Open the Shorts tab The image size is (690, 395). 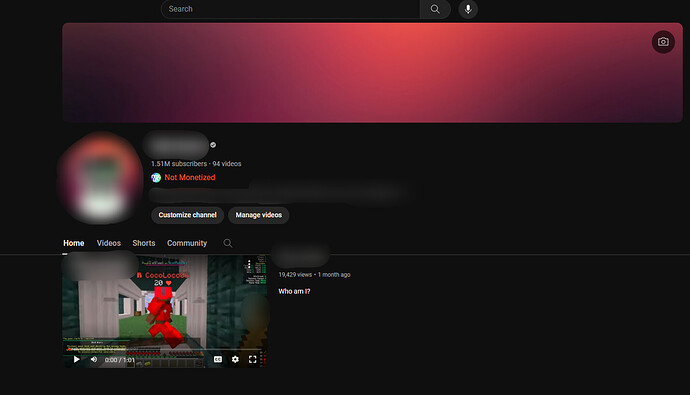(144, 243)
